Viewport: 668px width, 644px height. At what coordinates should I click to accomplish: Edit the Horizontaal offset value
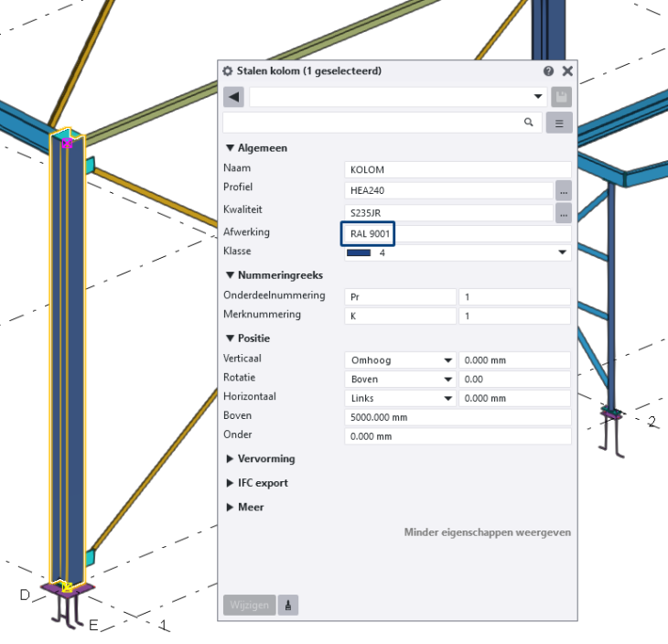point(514,398)
